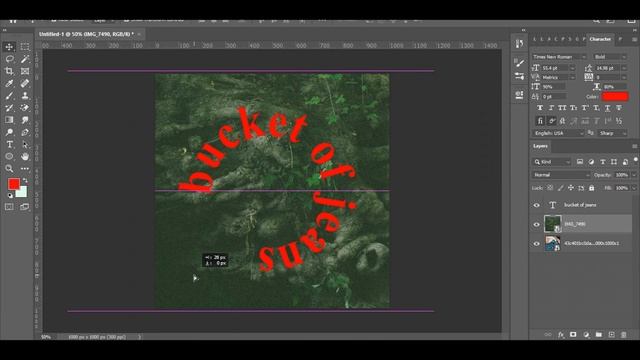Viewport: 640px width, 360px height.
Task: Select the Brush tool
Action: click(x=9, y=96)
